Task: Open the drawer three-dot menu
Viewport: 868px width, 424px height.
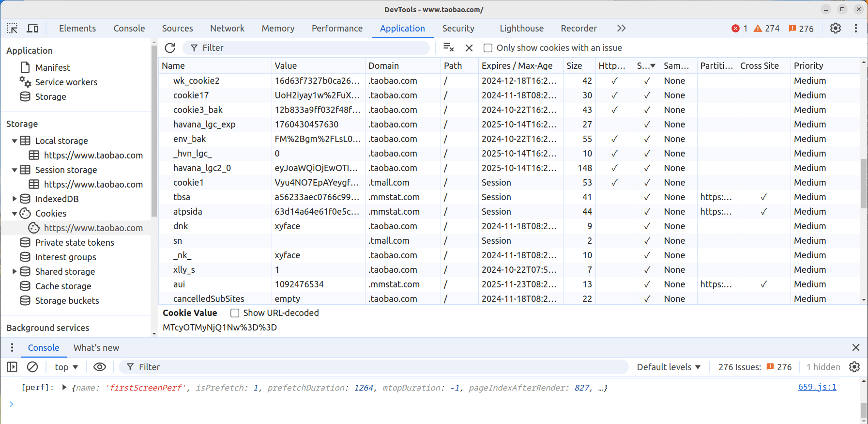Action: click(12, 347)
